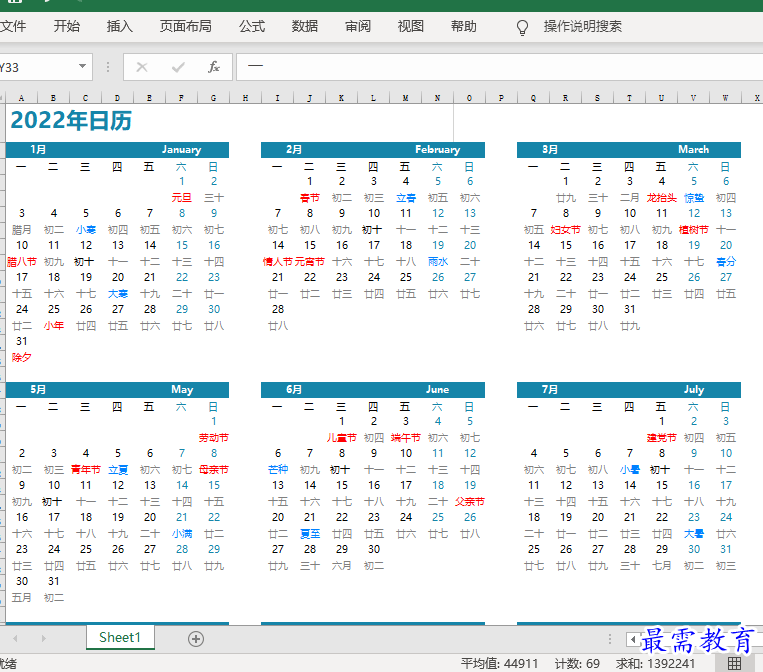Go to previous sheet arrow
763x672 pixels.
[16, 638]
